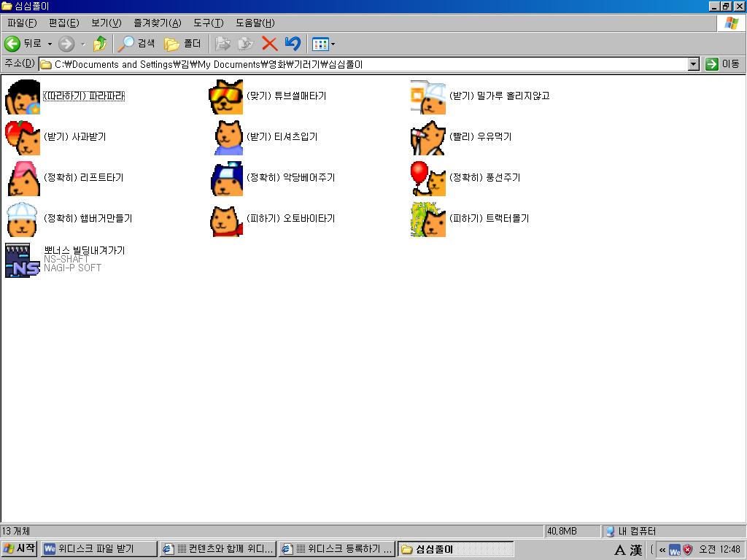Select the 사과받기 apple game icon

[x=23, y=138]
